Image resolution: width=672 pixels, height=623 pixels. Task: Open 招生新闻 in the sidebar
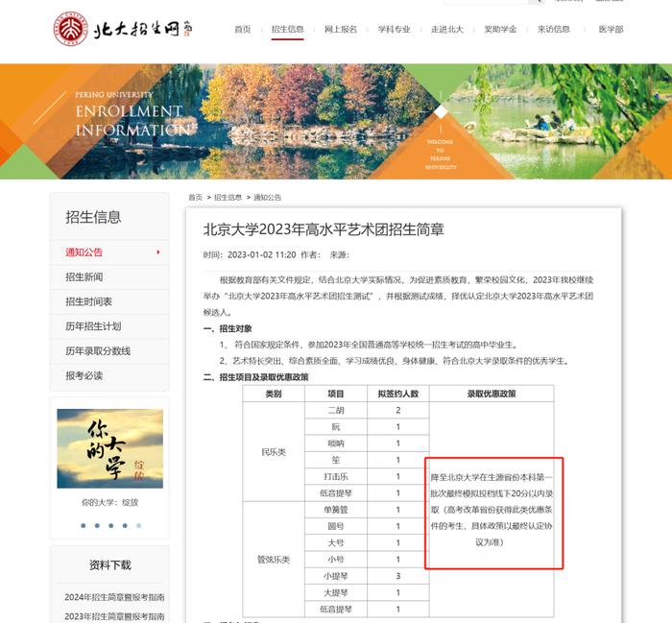coord(84,277)
